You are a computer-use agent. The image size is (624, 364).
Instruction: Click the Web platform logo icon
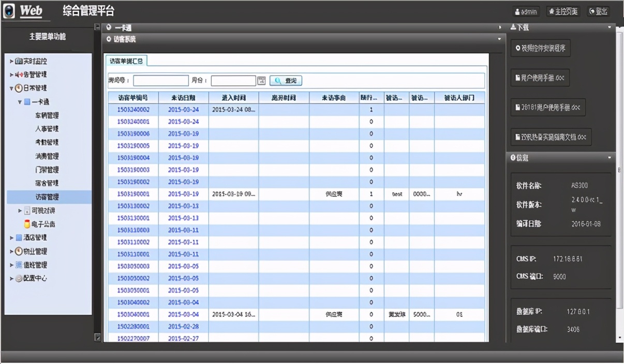click(9, 11)
